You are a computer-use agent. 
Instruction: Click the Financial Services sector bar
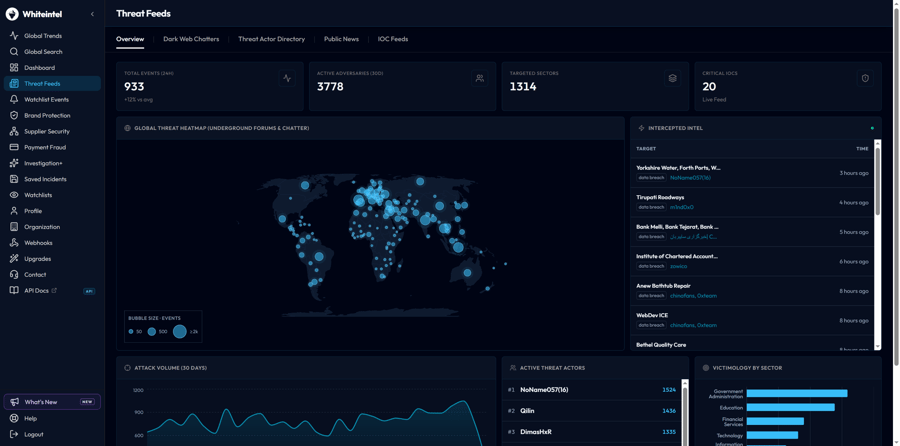tap(775, 421)
